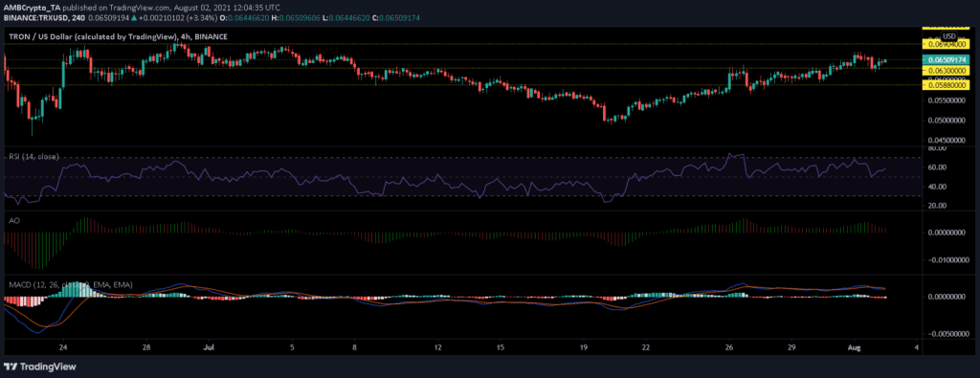Click the date 15 on the time axis
Screen dimensions: 980x378
click(x=500, y=346)
